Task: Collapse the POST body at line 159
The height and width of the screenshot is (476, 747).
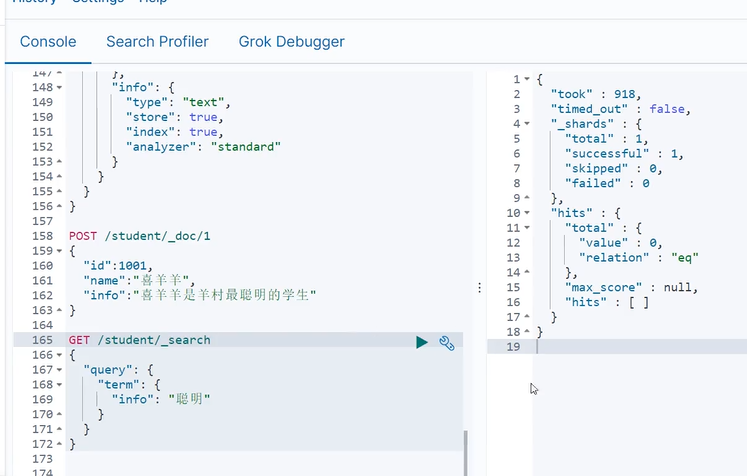Action: pos(60,251)
